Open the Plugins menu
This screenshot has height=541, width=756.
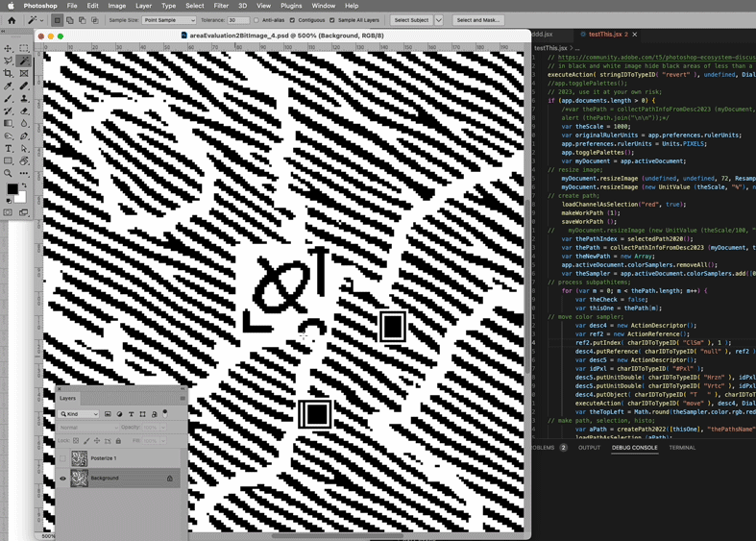click(x=291, y=6)
